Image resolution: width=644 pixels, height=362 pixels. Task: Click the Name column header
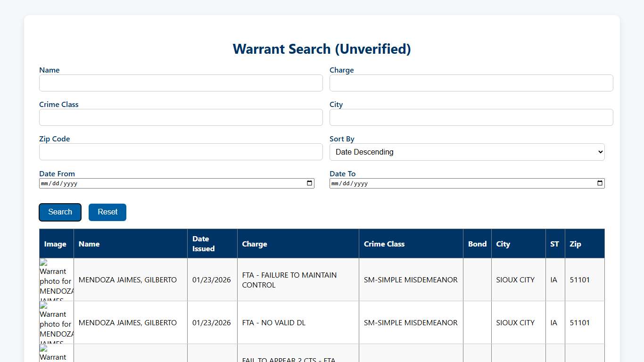tap(89, 244)
